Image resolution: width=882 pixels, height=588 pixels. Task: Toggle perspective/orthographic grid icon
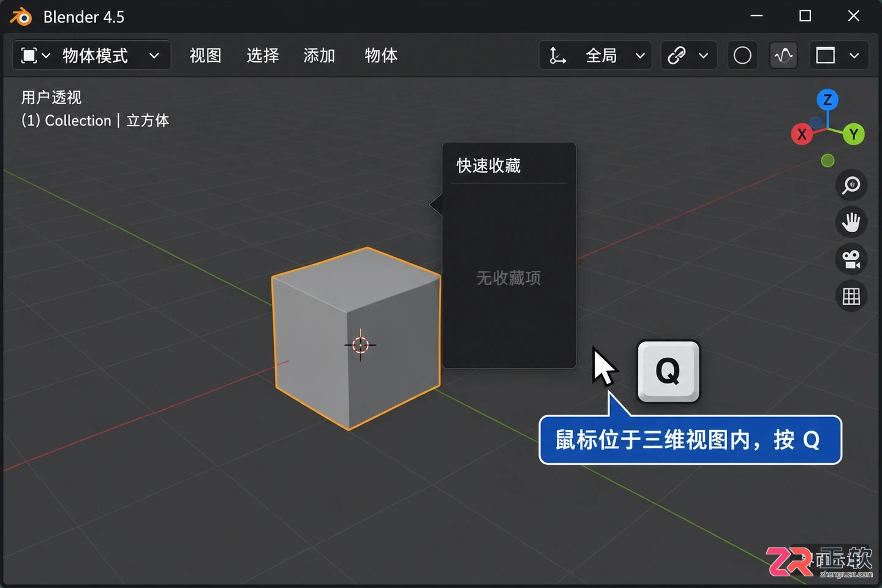[851, 296]
